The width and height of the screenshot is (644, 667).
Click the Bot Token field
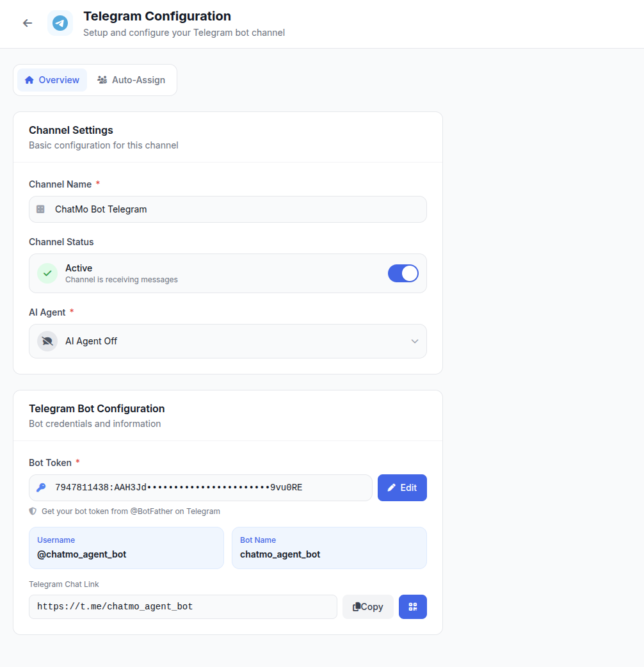tap(200, 488)
